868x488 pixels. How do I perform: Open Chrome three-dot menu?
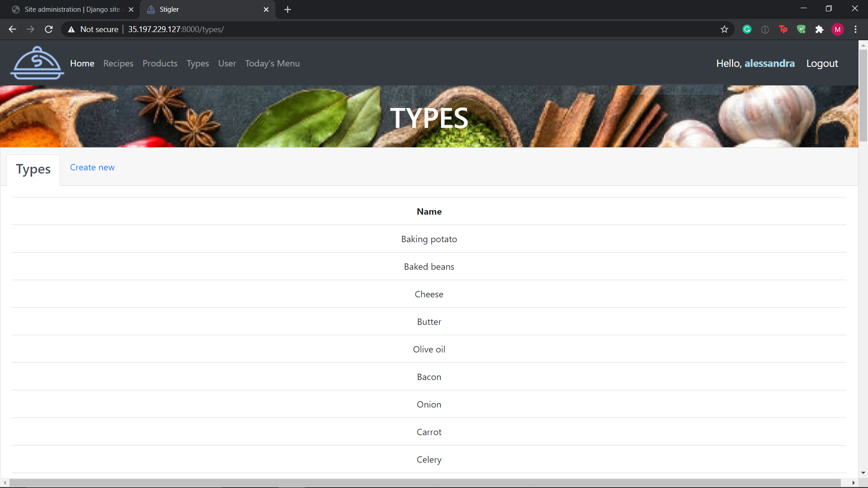[x=855, y=29]
